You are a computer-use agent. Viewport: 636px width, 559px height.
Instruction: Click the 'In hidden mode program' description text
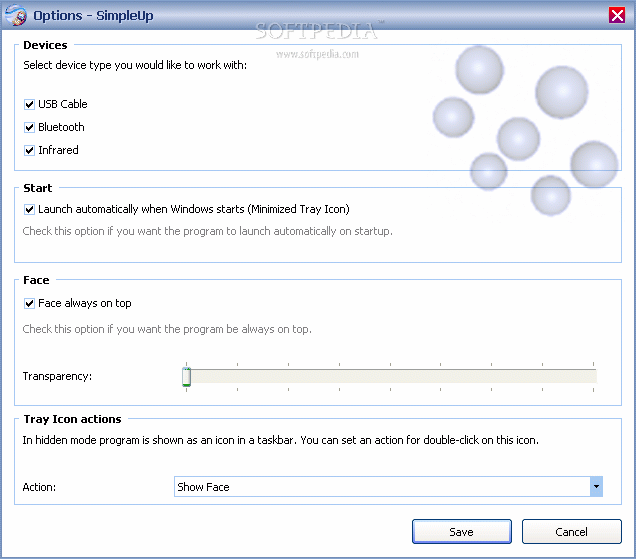pos(280,440)
